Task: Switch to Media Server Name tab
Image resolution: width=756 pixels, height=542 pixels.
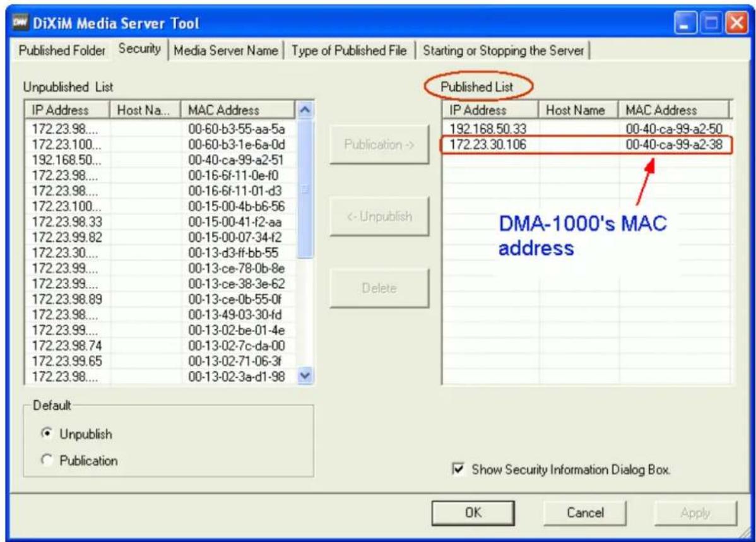Action: click(226, 50)
